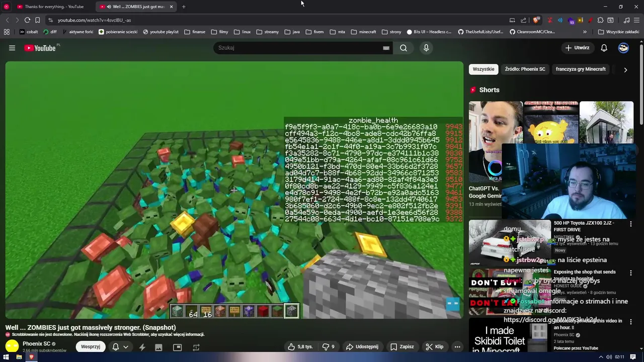This screenshot has width=644, height=362.
Task: Click the Klip clip button
Action: tap(434, 346)
